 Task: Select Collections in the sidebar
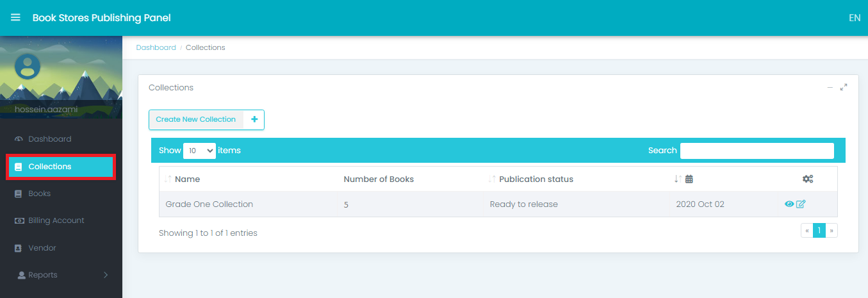coord(61,167)
